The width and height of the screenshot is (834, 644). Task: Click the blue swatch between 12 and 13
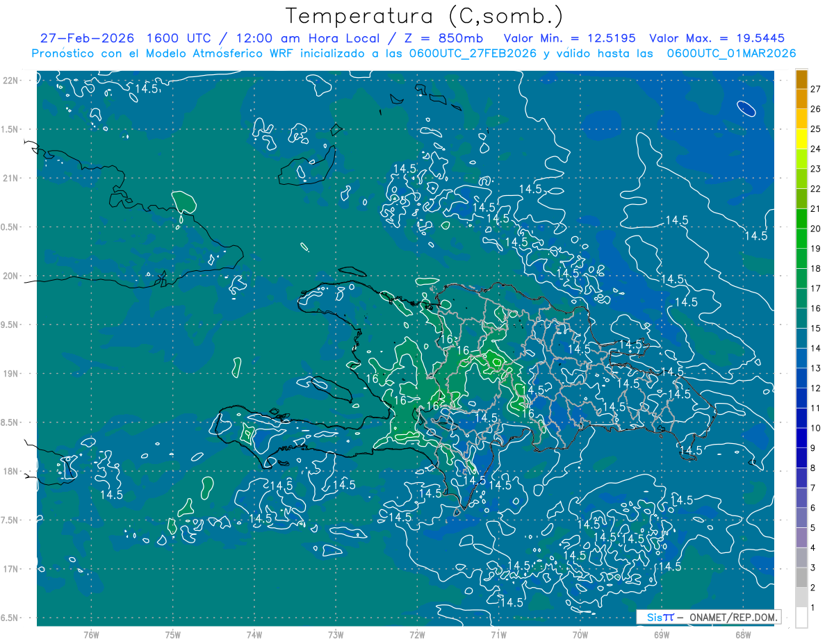[801, 379]
